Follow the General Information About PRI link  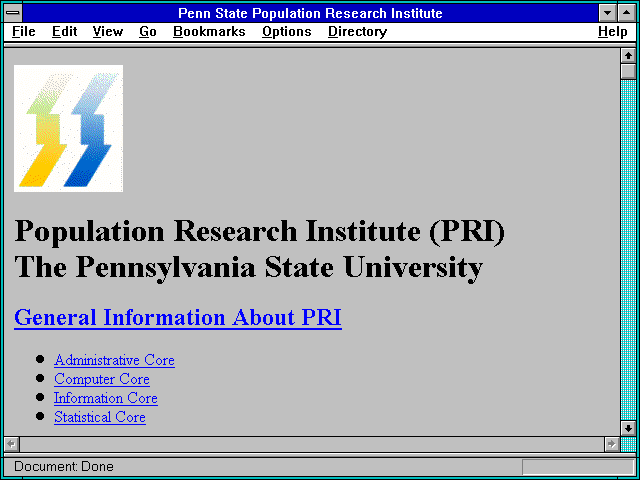coord(178,317)
